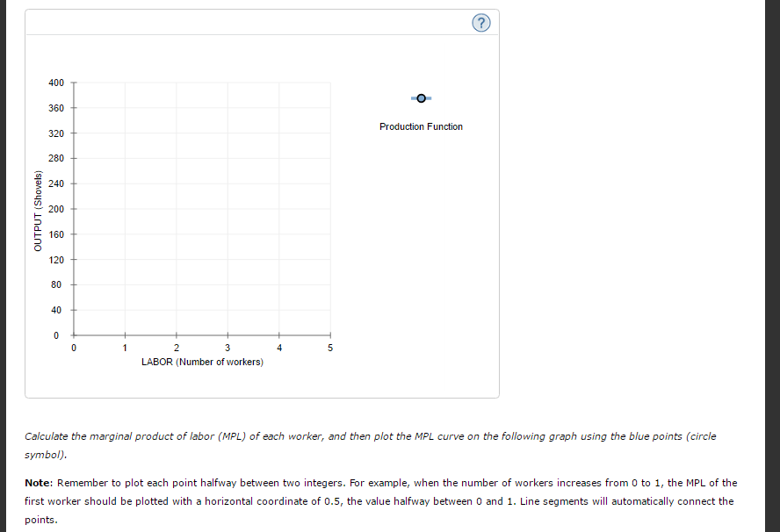This screenshot has width=780, height=532.
Task: Click the Production Function legend label
Action: coord(421,126)
